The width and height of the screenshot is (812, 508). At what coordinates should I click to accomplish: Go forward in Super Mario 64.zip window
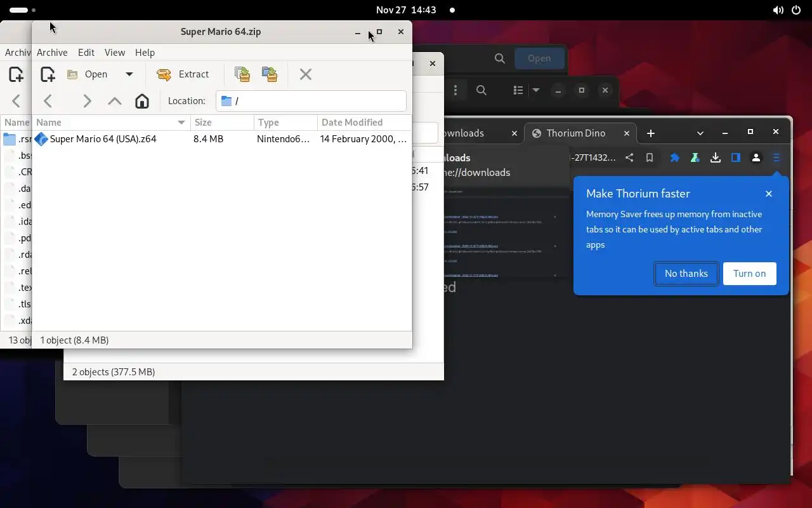(87, 101)
